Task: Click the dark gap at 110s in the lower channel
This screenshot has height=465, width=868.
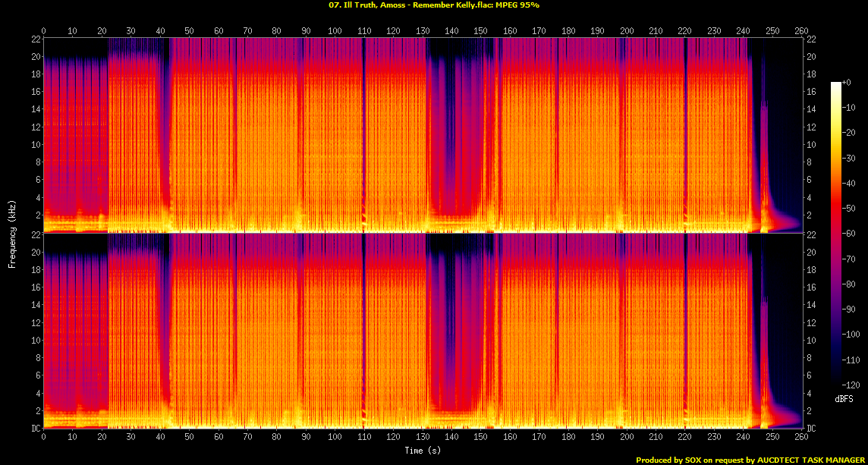Action: pyautogui.click(x=364, y=326)
